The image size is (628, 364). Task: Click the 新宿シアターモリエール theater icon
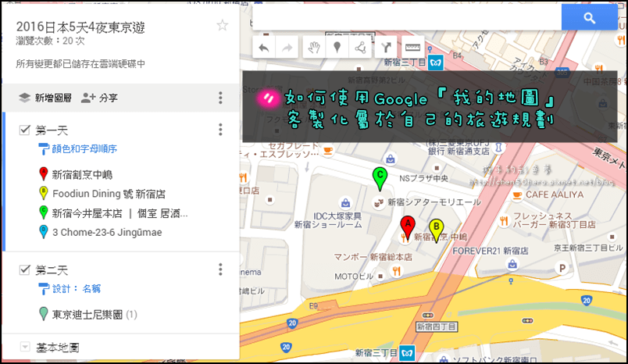point(377,203)
